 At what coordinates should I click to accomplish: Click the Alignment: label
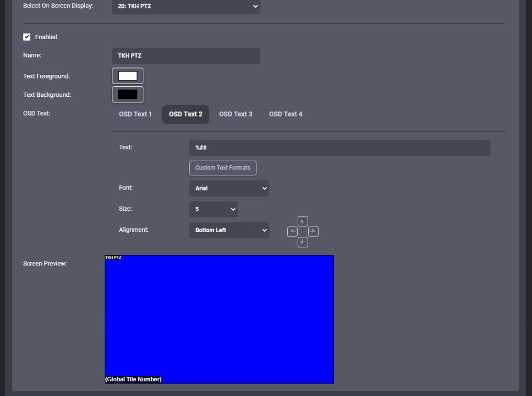(x=134, y=230)
